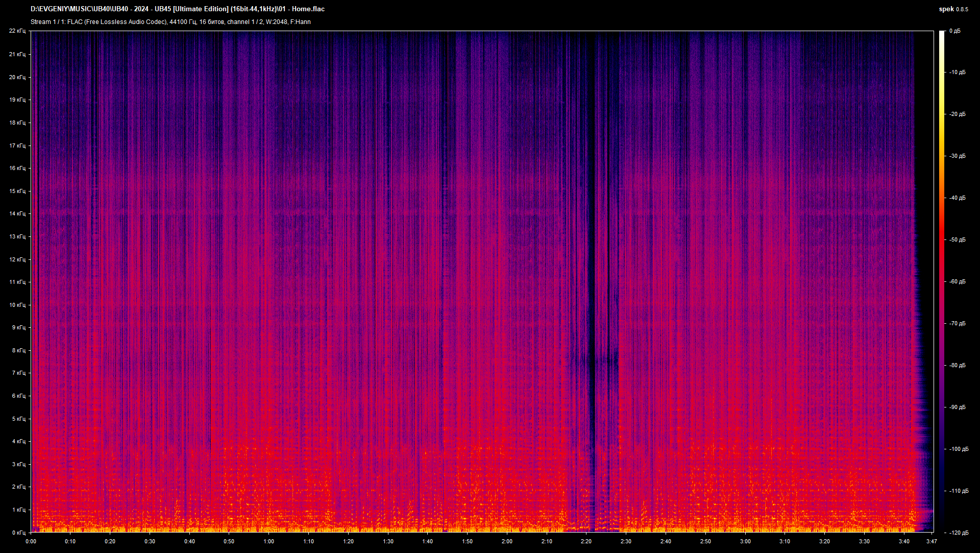Click the '10 кГц' frequency axis label

(x=17, y=305)
